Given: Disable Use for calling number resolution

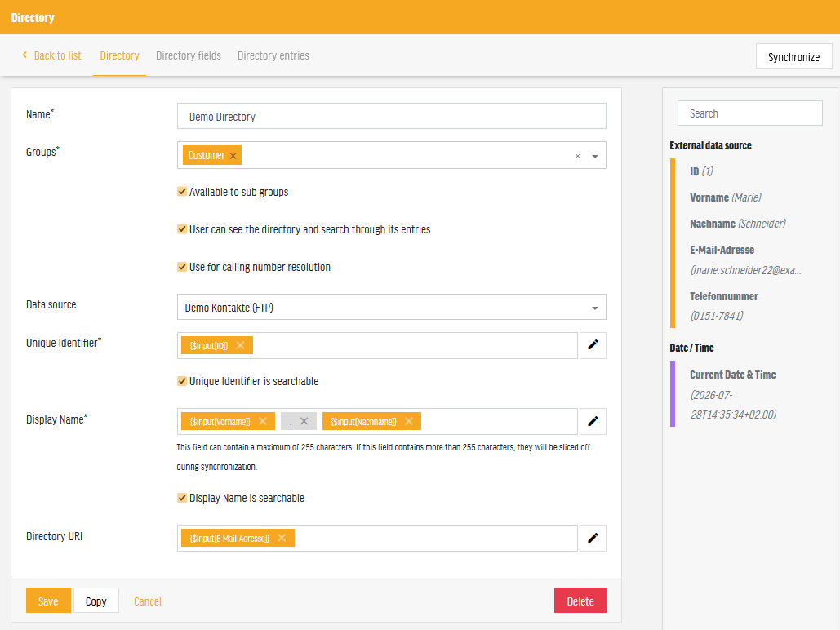Looking at the screenshot, I should tap(182, 267).
